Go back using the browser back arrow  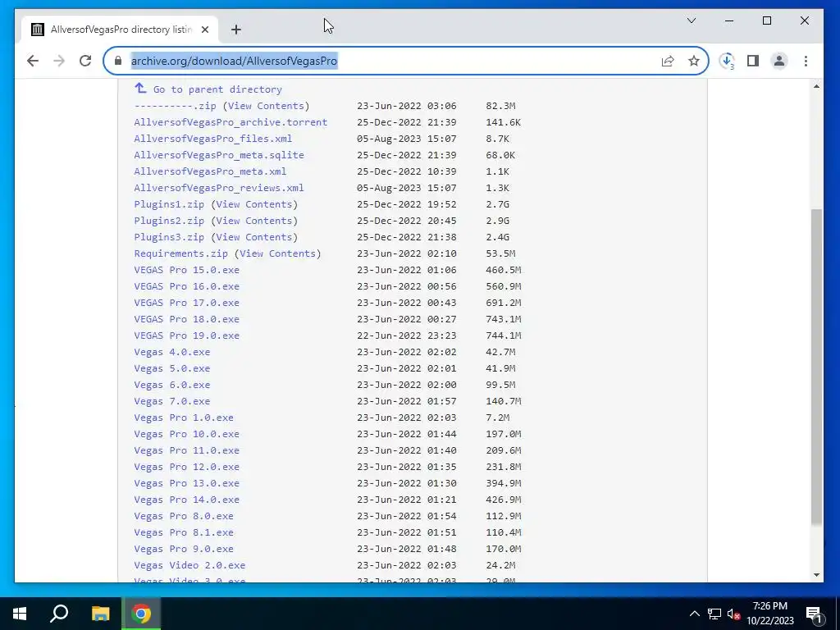33,61
